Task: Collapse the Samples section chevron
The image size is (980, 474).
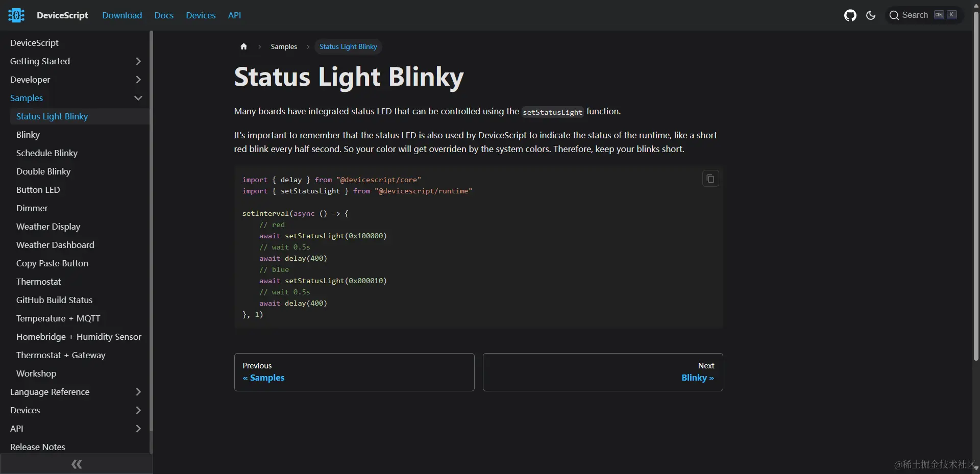Action: click(138, 98)
